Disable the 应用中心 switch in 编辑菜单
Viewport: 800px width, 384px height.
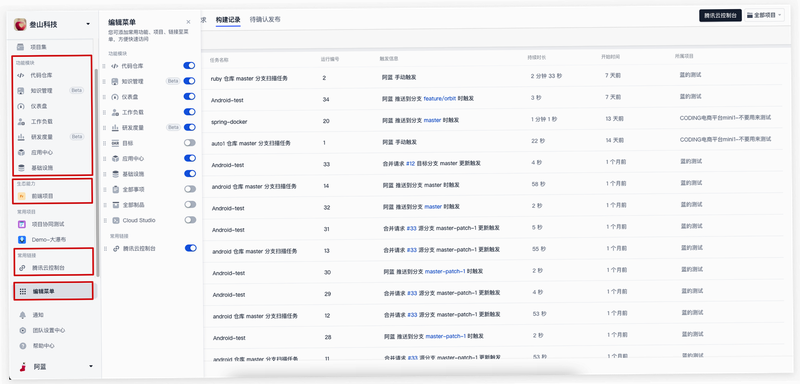point(189,158)
